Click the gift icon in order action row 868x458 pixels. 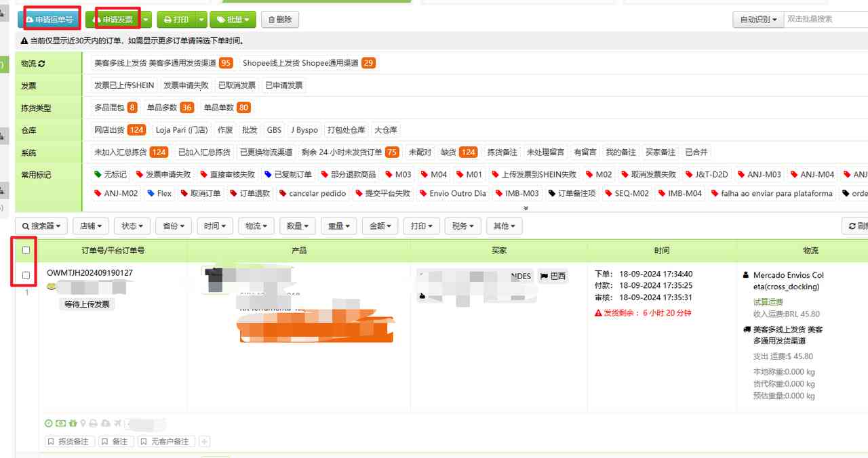coord(73,423)
